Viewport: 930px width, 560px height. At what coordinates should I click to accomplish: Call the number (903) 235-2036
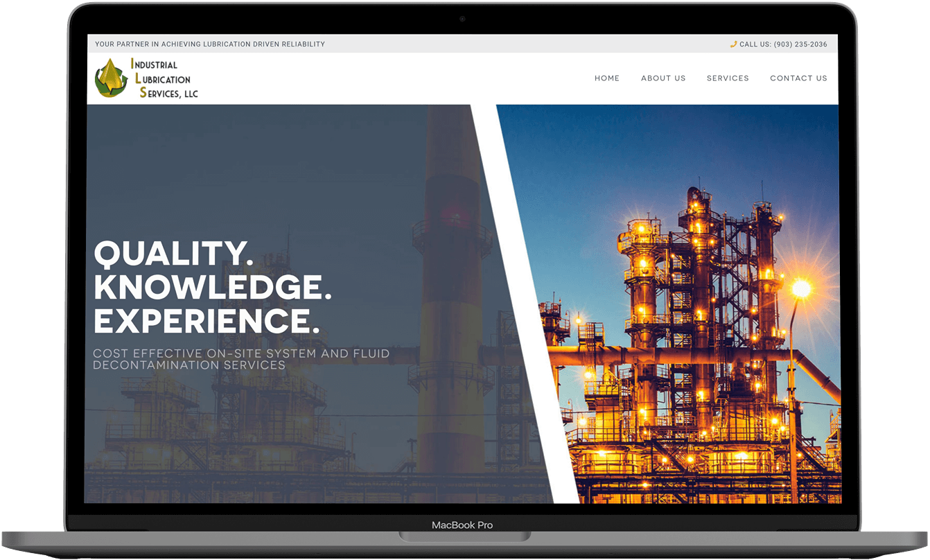coord(800,44)
